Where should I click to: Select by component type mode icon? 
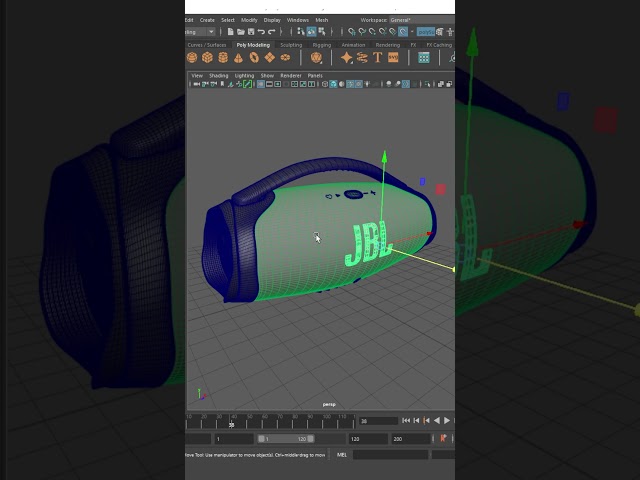(322, 31)
